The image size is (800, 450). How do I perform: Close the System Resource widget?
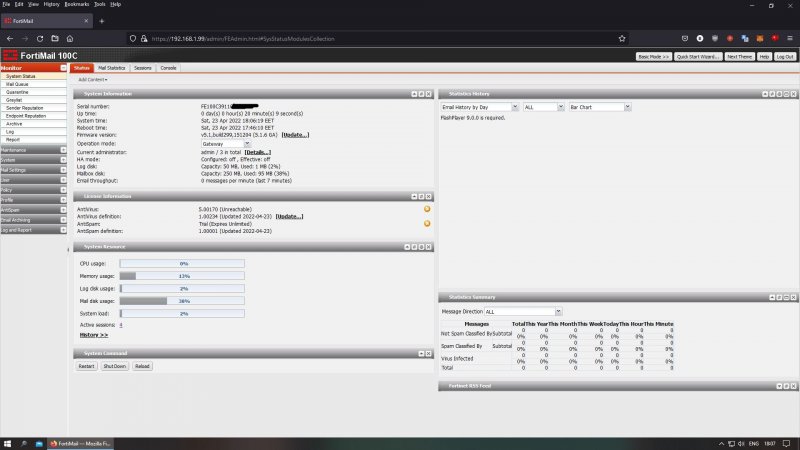[429, 247]
